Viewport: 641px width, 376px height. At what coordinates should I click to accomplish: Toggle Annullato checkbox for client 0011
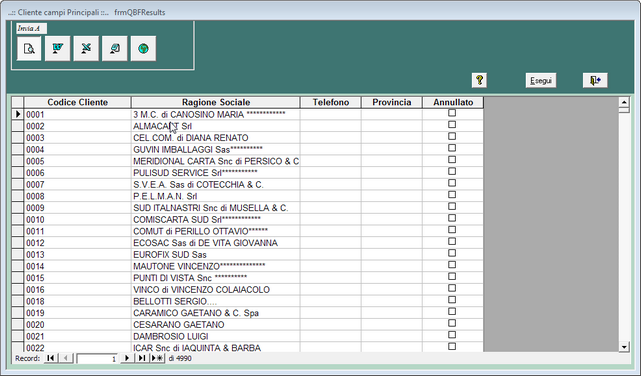coord(452,230)
